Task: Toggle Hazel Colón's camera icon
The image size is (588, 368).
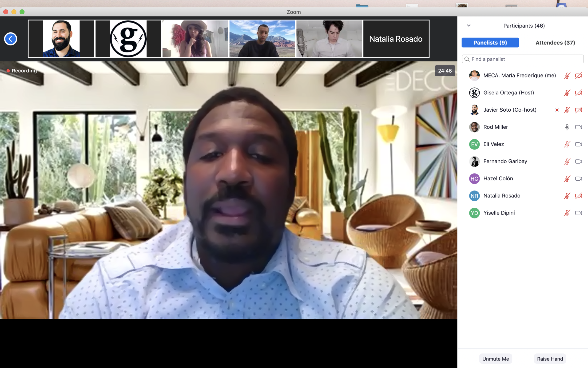Action: [x=578, y=179]
